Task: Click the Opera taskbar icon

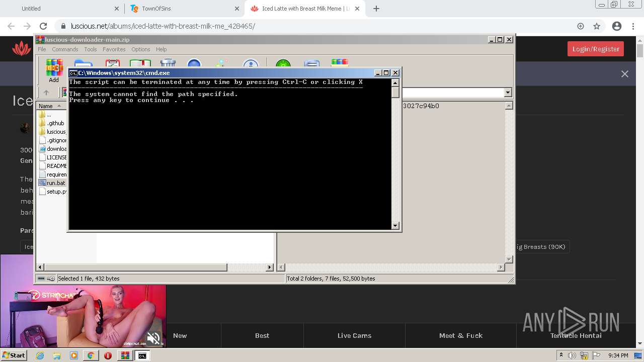Action: [x=108, y=355]
